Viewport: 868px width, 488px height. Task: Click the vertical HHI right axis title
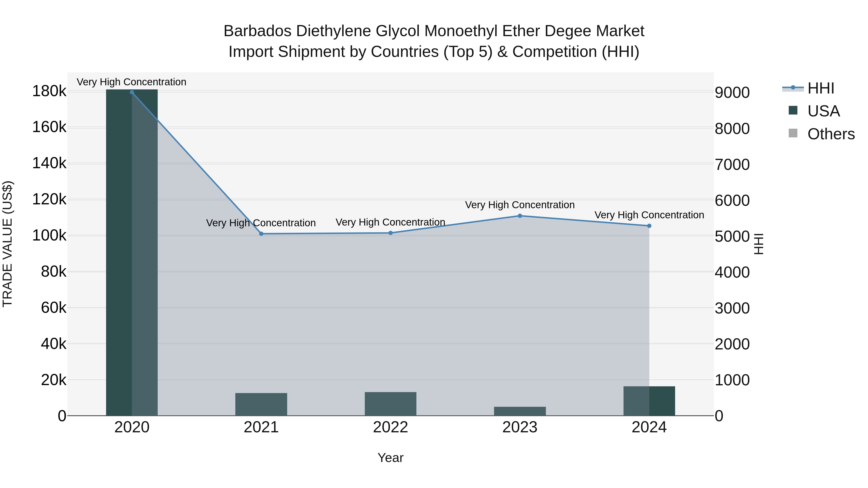click(x=759, y=244)
